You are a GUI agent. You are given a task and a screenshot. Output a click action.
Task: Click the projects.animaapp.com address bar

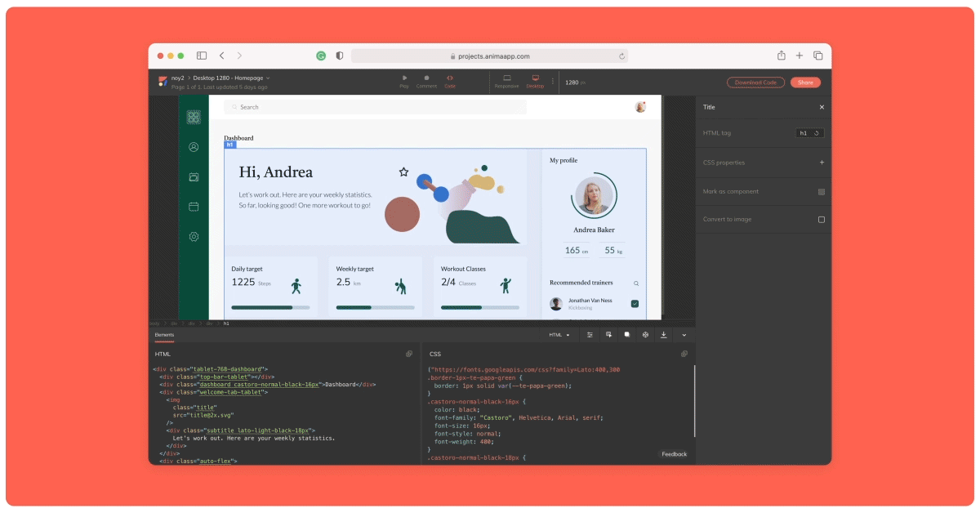[490, 56]
